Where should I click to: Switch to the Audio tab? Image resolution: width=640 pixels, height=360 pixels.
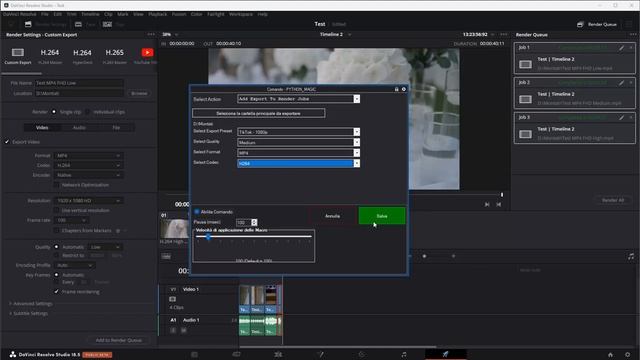click(x=79, y=127)
